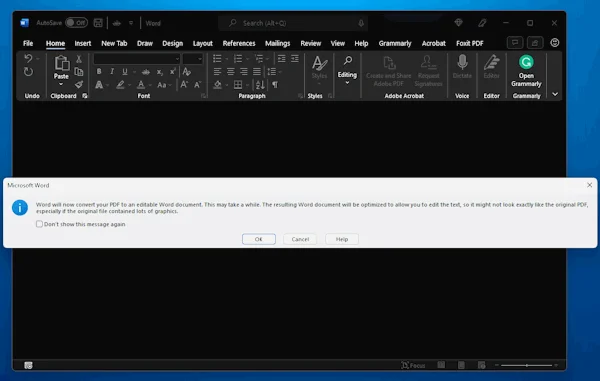Toggle Show paragraph marks
The height and width of the screenshot is (381, 600).
[x=275, y=85]
